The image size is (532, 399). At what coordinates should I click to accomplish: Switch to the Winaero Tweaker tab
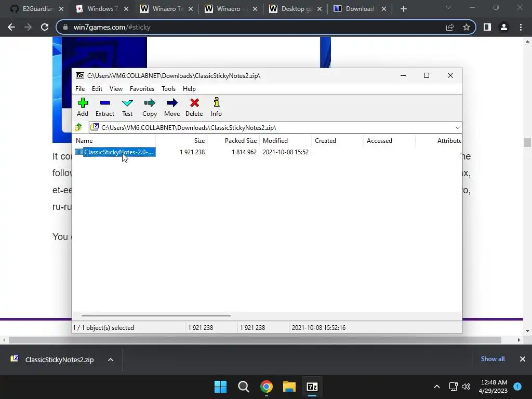pos(167,9)
